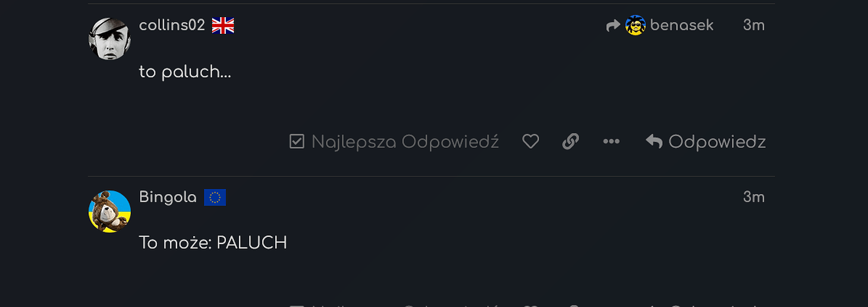Viewport: 868px width, 307px height.
Task: Click the collins02 username
Action: pyautogui.click(x=172, y=25)
